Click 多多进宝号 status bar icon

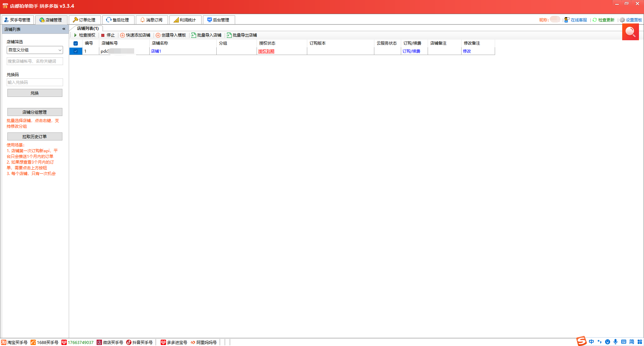pyautogui.click(x=163, y=342)
